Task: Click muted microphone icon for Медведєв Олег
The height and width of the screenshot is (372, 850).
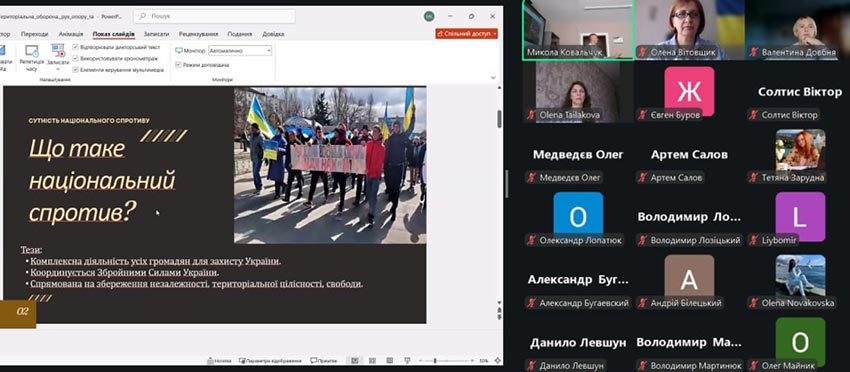Action: click(532, 177)
